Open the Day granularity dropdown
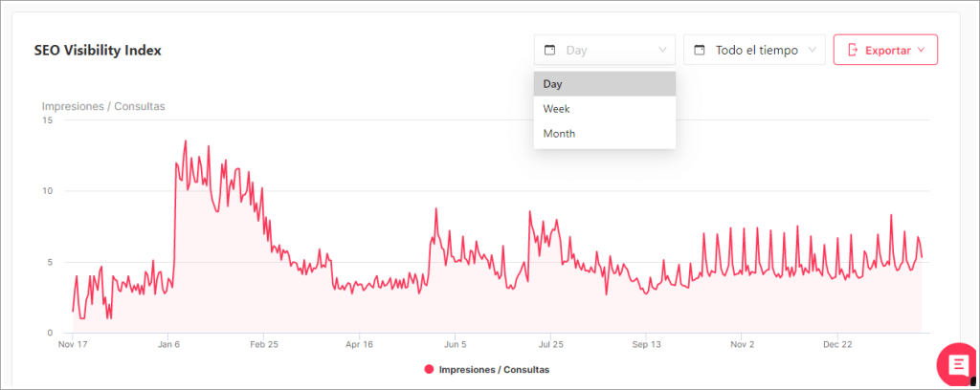Screen dimensions: 980x390 pos(605,50)
